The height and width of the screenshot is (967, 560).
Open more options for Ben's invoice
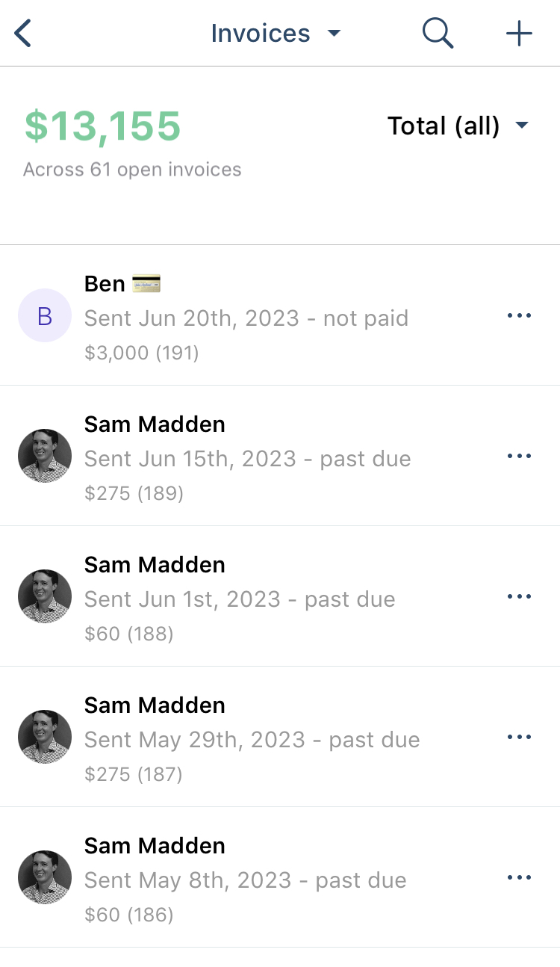pos(519,315)
